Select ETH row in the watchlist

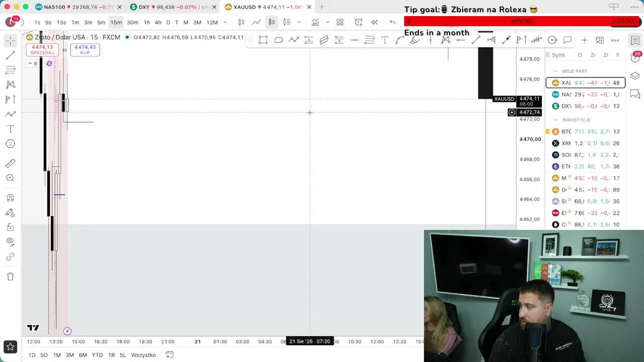coord(586,166)
